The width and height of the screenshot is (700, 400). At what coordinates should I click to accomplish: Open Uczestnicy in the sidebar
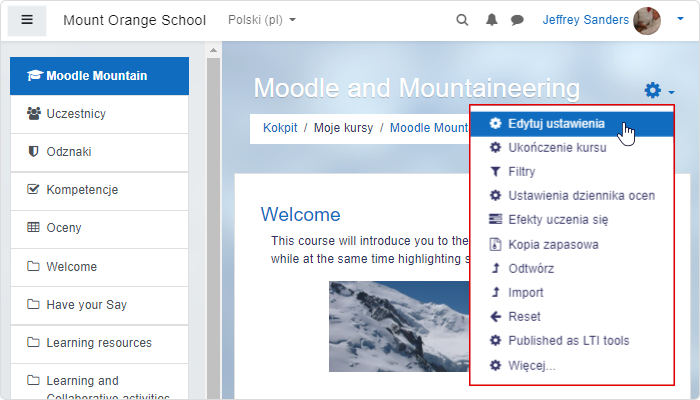coord(100,114)
